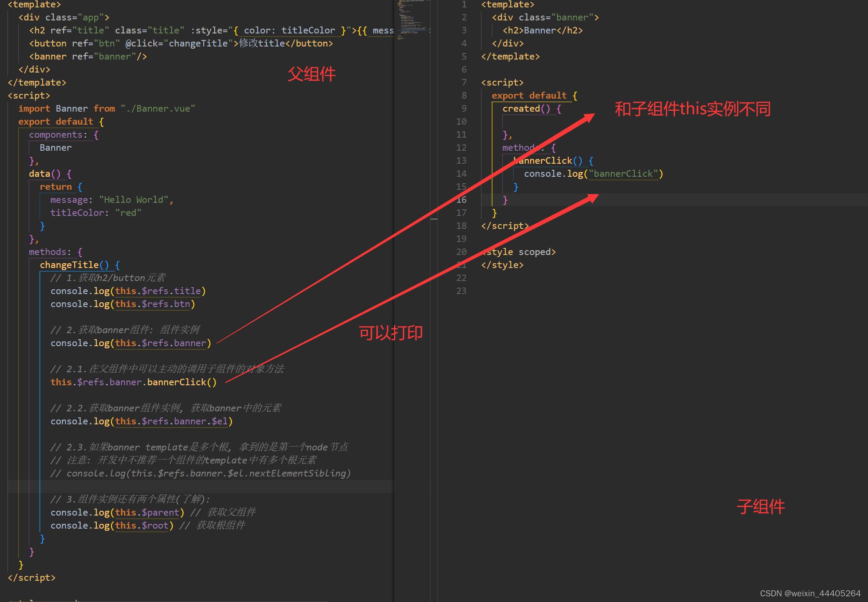Image resolution: width=868 pixels, height=602 pixels.
Task: Click the '<button ref="btn"' line
Action: point(181,43)
